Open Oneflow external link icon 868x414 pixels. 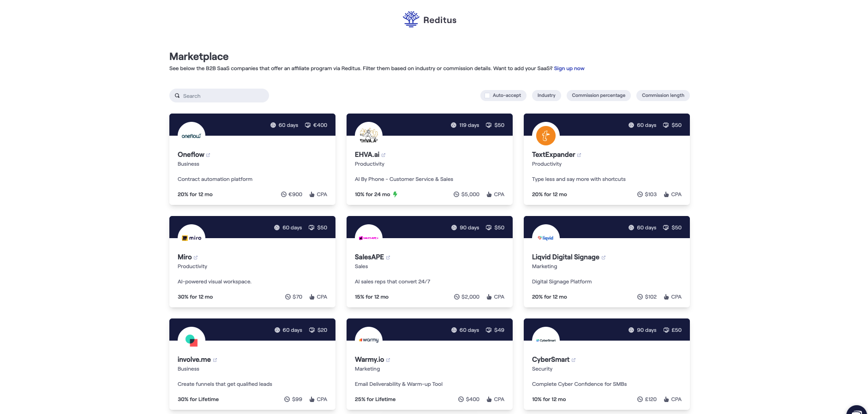point(208,155)
